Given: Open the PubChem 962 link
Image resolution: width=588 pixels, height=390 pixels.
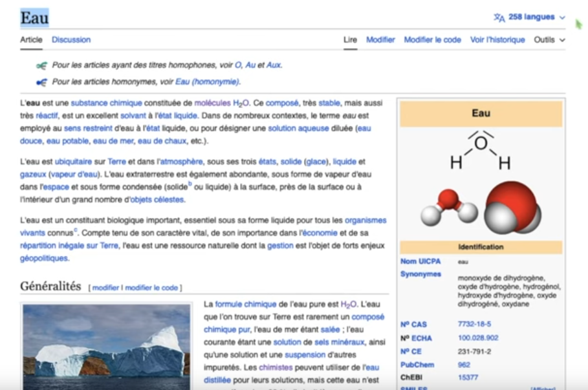Looking at the screenshot, I should pyautogui.click(x=464, y=364).
